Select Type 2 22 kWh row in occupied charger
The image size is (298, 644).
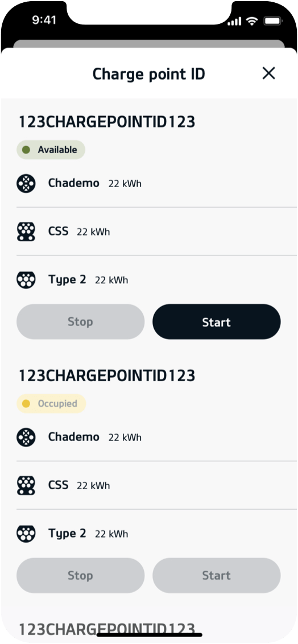(x=148, y=534)
